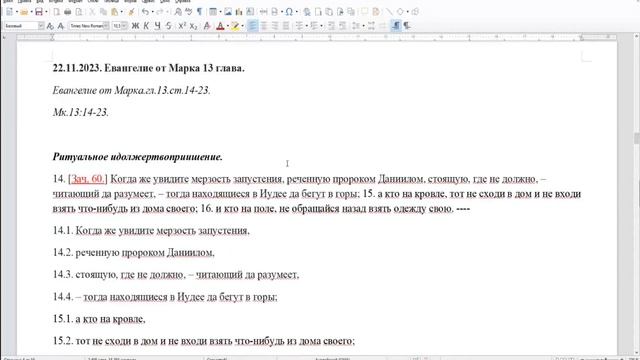Set left-to-right text direction
Image resolution: width=640 pixels, height=360 pixels.
(396, 26)
